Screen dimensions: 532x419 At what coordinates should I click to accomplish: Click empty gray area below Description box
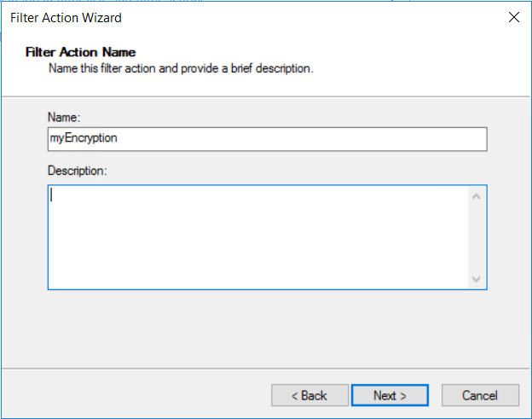coord(256,329)
